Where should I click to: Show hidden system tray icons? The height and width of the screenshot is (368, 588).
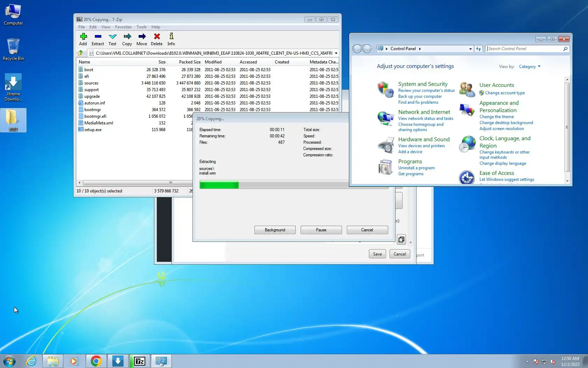click(x=527, y=361)
